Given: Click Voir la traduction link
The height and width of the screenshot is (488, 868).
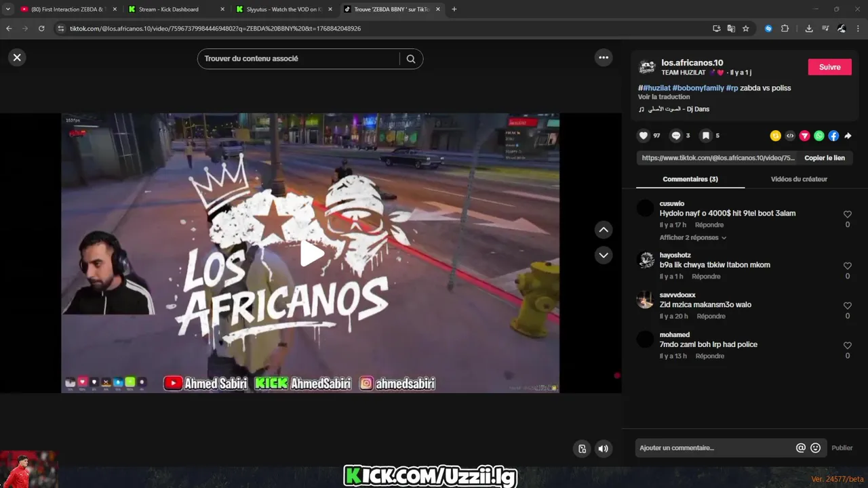Looking at the screenshot, I should pos(664,97).
